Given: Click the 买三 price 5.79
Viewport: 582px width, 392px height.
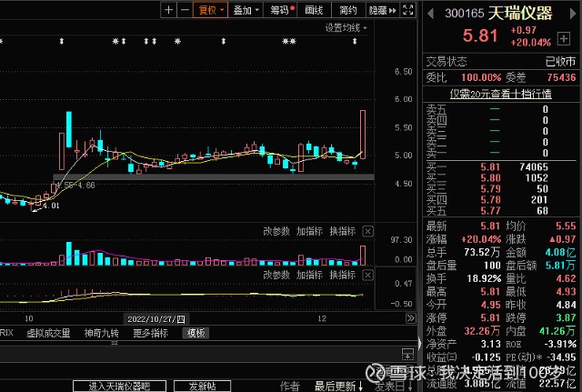Looking at the screenshot, I should click(x=490, y=189).
